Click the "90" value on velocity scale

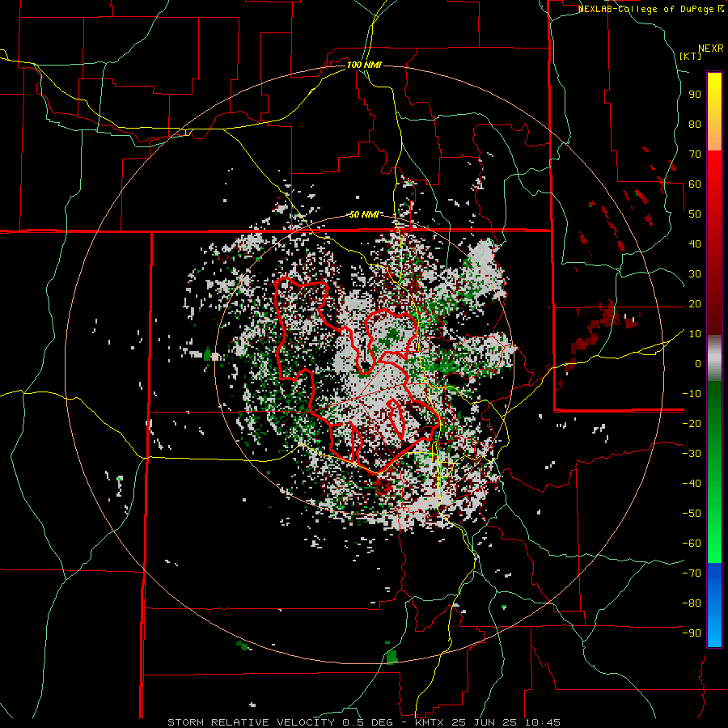695,95
